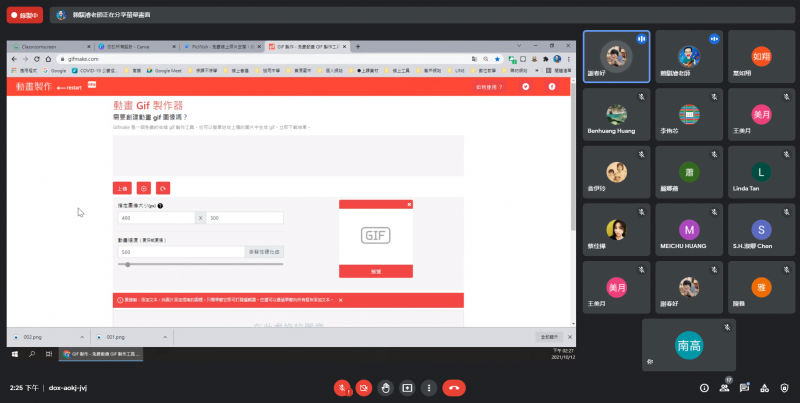This screenshot has width=800, height=403.
Task: Expand the bookmarks overflow chevron
Action: point(537,71)
